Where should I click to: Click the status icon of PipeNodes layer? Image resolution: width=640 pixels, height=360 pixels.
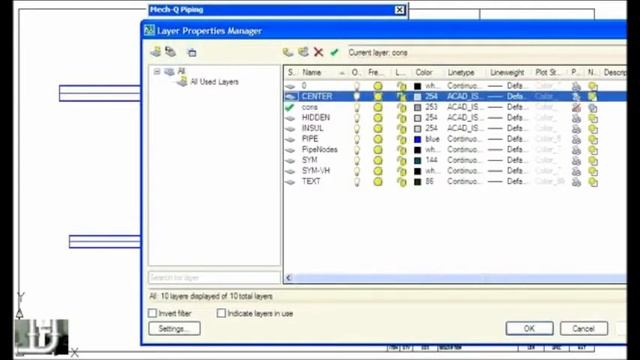(290, 150)
